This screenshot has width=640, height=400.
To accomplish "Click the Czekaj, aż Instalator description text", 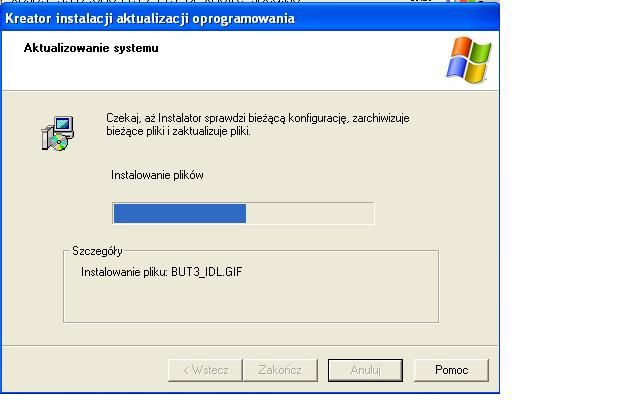I will click(x=258, y=124).
